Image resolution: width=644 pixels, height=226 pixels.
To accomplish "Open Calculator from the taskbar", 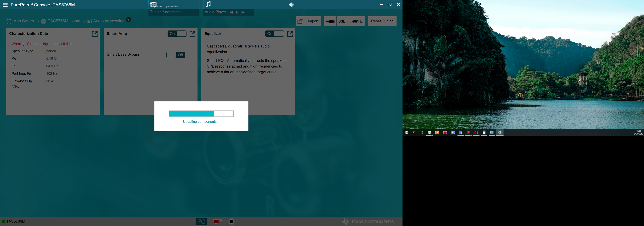I will click(x=484, y=133).
